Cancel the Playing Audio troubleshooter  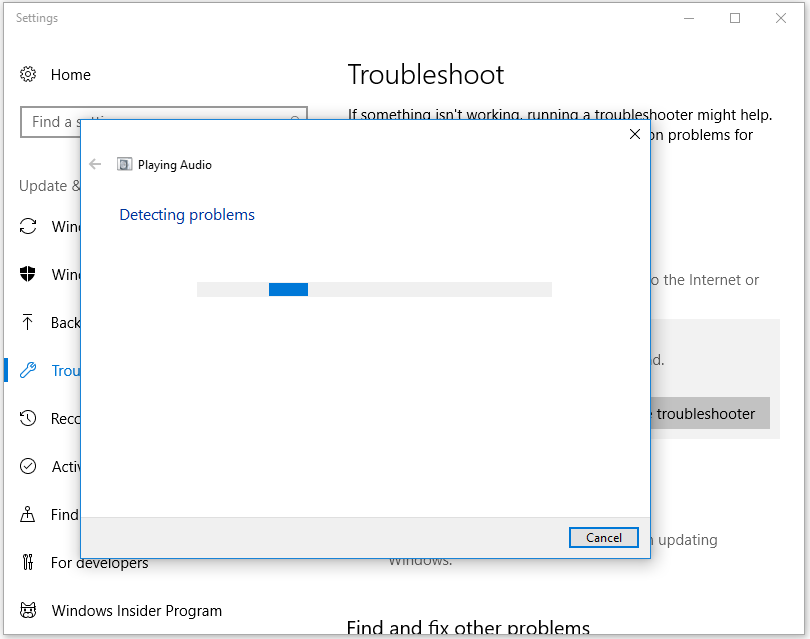point(603,538)
